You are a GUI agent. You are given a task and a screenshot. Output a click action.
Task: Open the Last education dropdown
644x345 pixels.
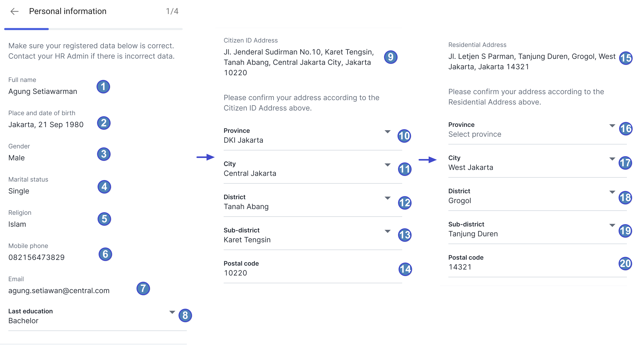point(172,312)
